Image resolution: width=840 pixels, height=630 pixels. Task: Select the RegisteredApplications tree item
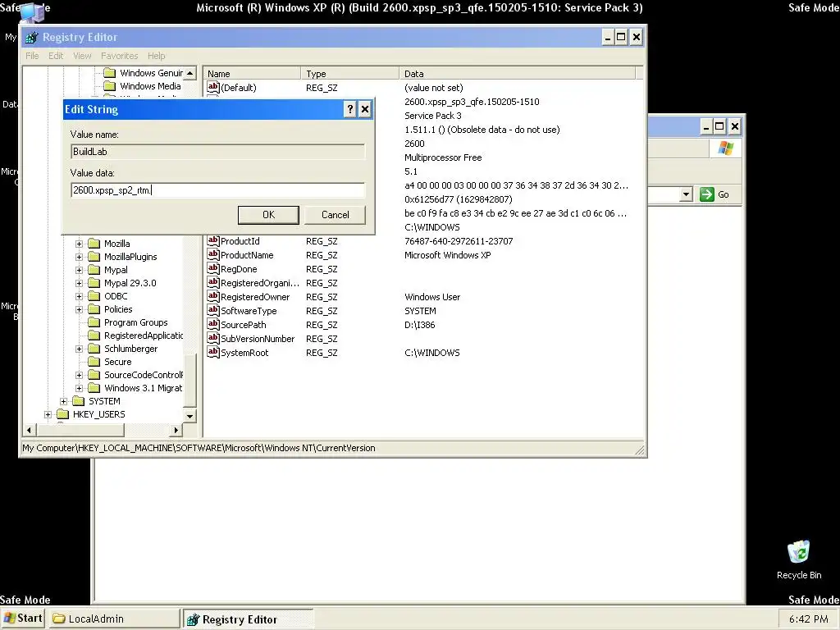click(143, 336)
